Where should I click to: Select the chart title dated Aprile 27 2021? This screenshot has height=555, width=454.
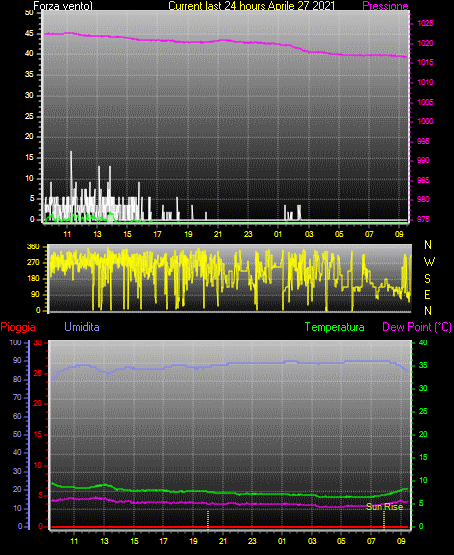click(x=251, y=6)
